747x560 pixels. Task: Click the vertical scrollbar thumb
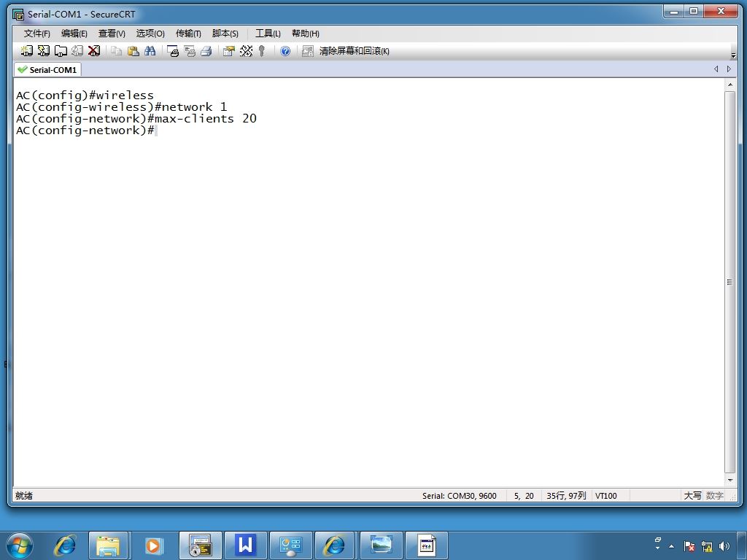tap(729, 282)
